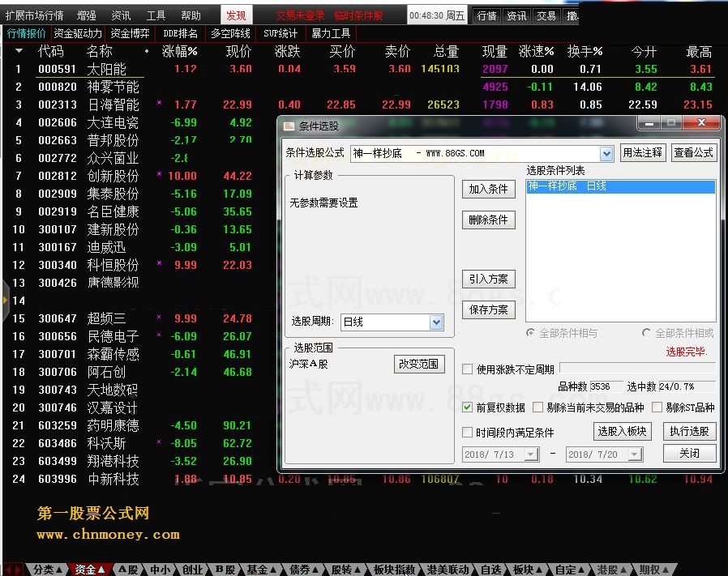Click the 品种数 value field
Screen dimensions: 728x576
click(x=606, y=386)
